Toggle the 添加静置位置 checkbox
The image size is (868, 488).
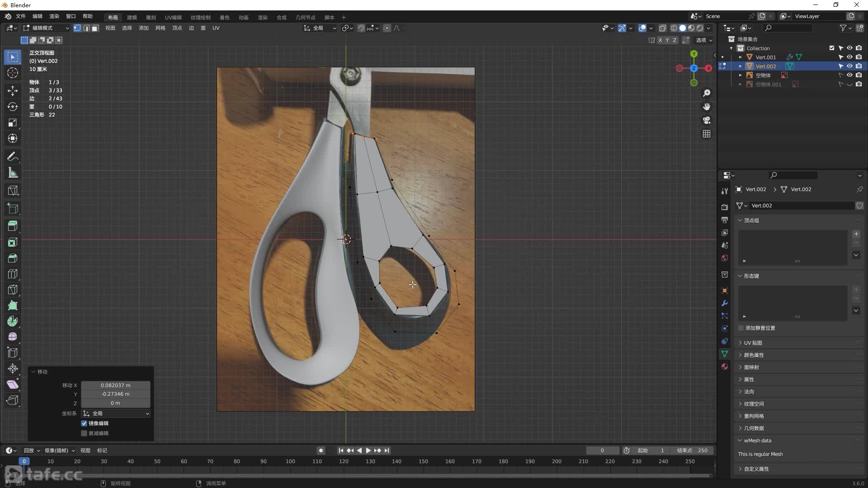point(741,328)
